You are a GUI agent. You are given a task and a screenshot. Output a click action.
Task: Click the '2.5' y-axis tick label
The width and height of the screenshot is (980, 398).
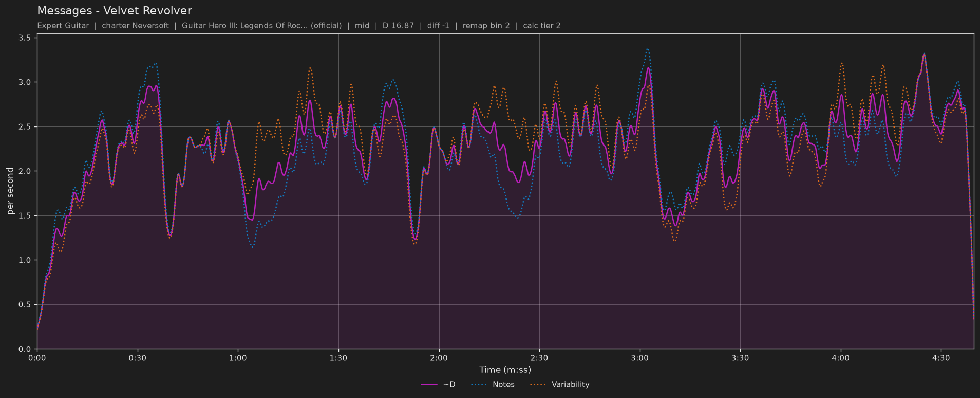pyautogui.click(x=25, y=127)
